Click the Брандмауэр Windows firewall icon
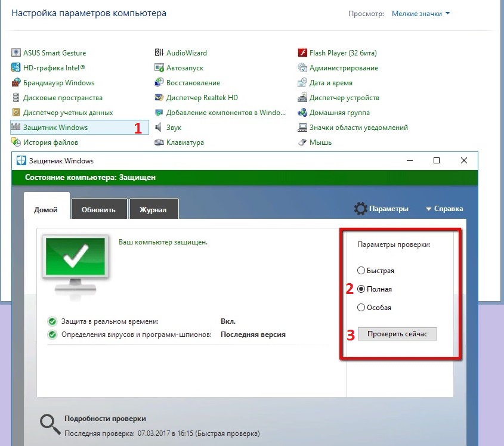 16,82
